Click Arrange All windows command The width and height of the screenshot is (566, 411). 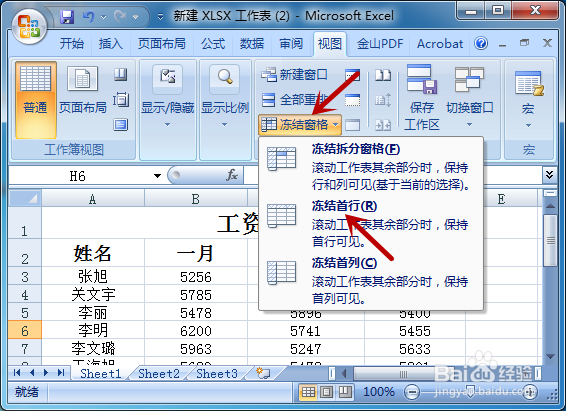[295, 100]
